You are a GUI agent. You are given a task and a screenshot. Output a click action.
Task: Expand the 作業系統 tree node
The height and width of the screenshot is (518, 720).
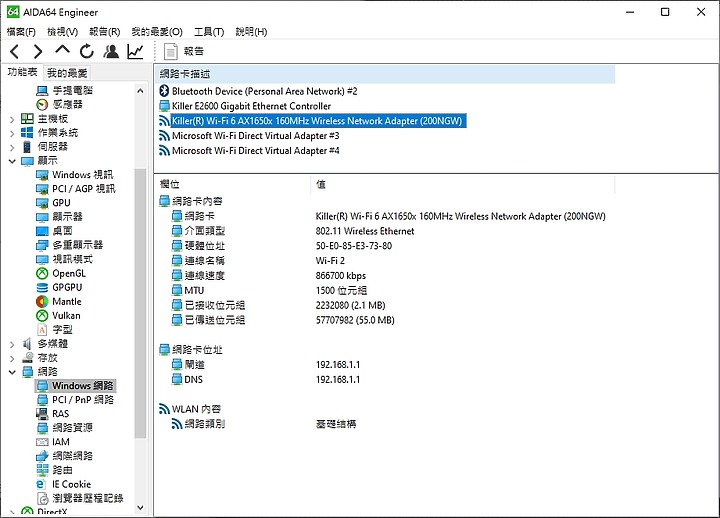click(x=12, y=133)
